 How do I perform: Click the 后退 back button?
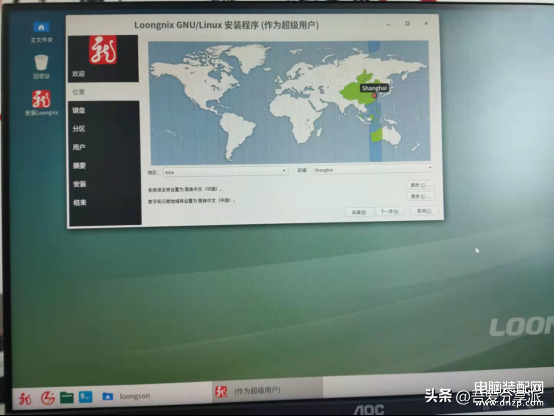pyautogui.click(x=359, y=212)
